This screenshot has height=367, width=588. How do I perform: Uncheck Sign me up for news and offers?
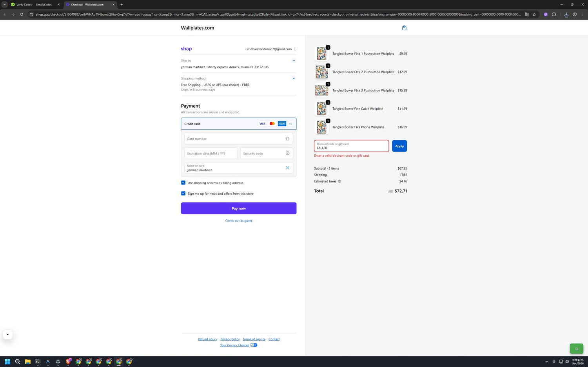coord(183,193)
